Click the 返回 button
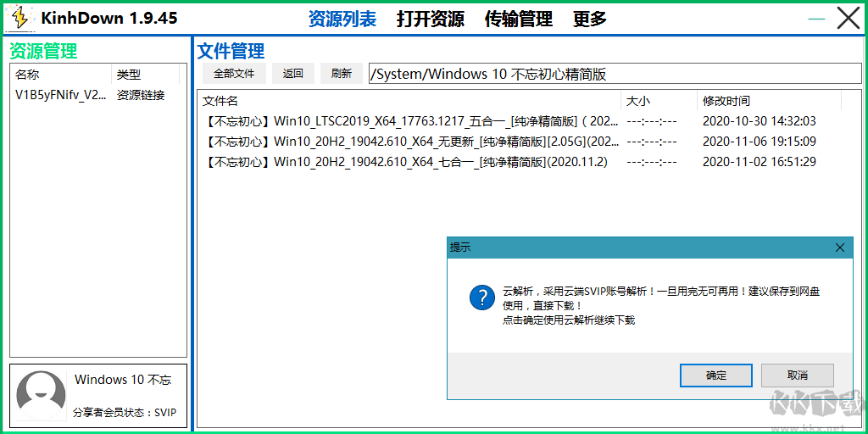 pos(292,74)
